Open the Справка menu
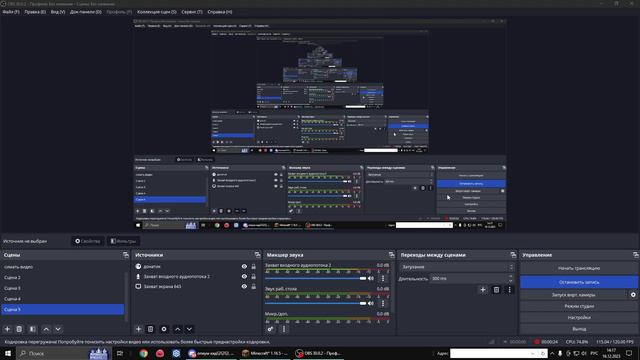The height and width of the screenshot is (360, 640). [220, 12]
